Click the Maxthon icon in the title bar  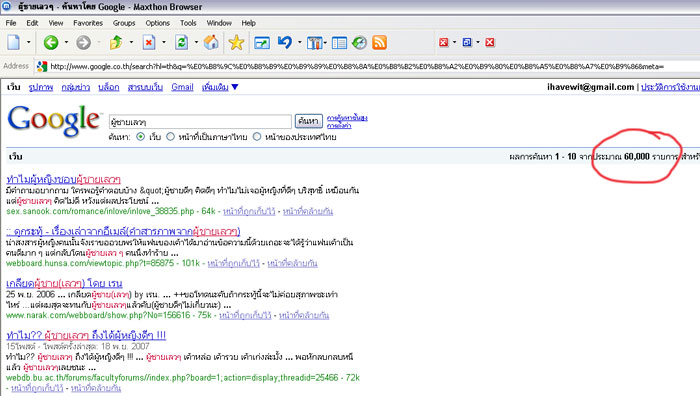coord(7,6)
